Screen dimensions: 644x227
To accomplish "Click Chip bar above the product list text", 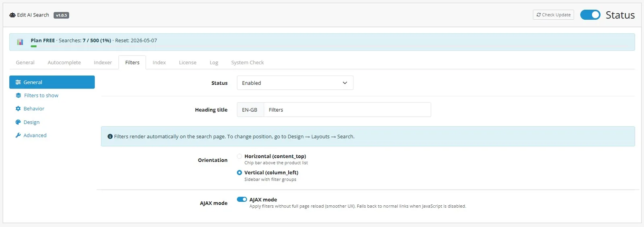I will click(276, 163).
